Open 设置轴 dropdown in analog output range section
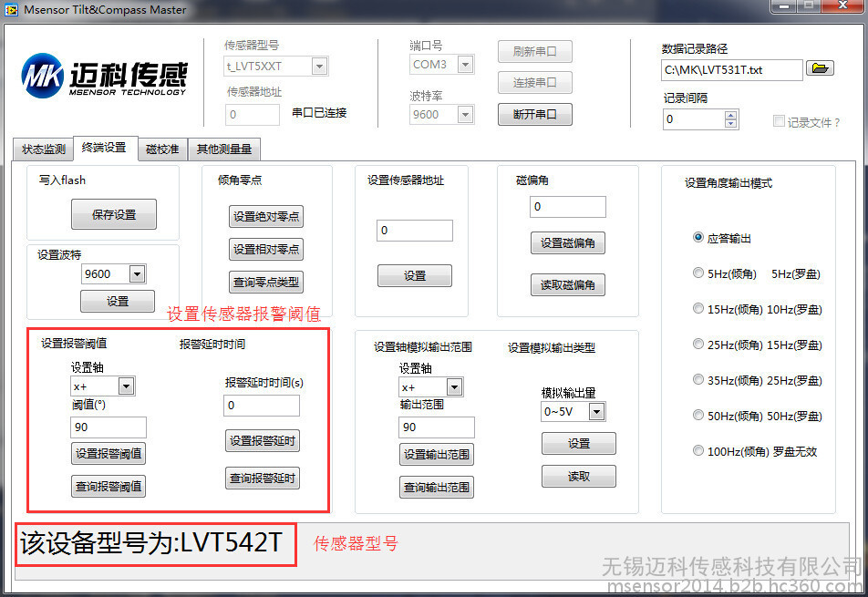 (454, 386)
